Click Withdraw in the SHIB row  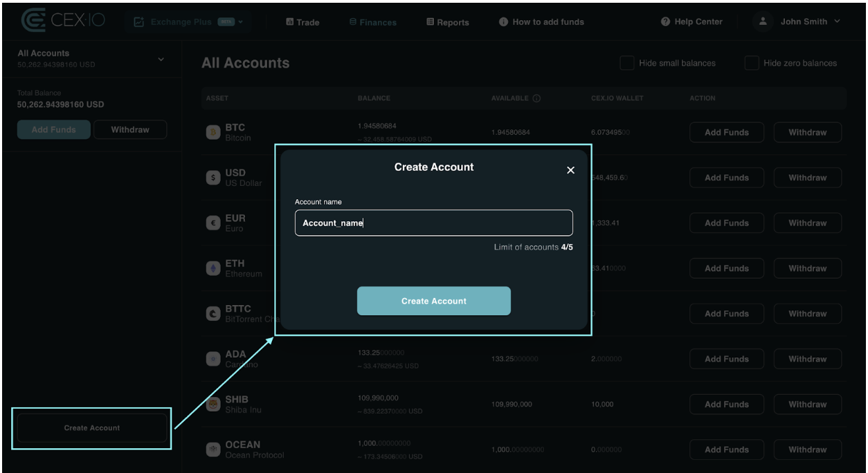coord(808,405)
